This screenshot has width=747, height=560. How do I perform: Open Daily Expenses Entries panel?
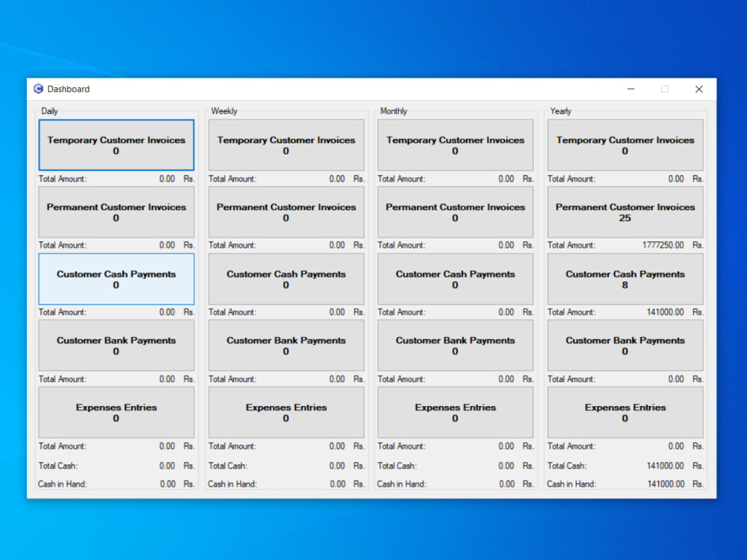click(x=117, y=412)
